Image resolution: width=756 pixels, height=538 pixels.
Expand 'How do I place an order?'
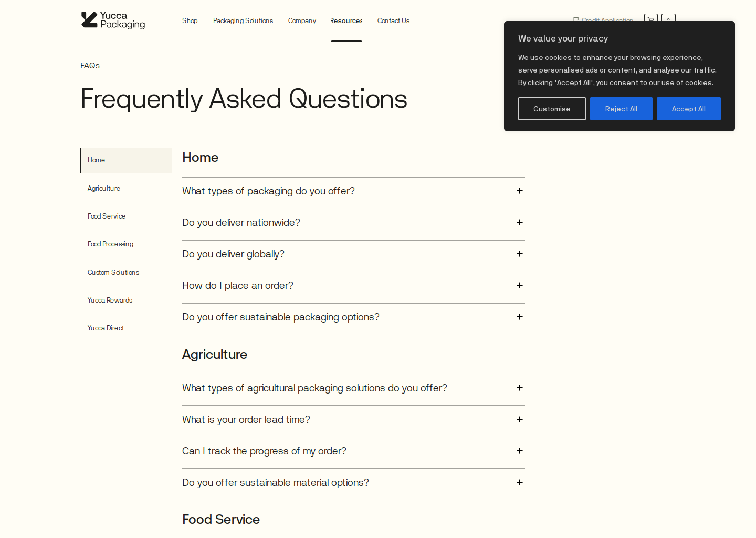click(x=520, y=285)
